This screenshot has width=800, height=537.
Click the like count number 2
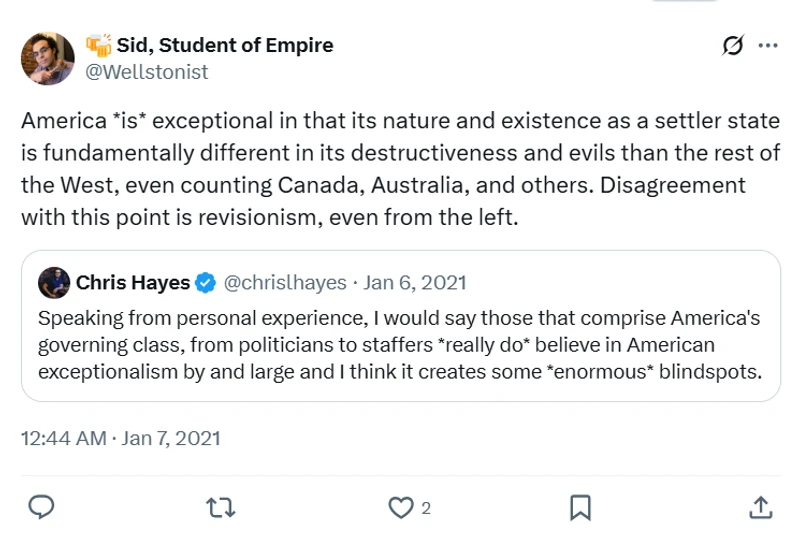[426, 508]
